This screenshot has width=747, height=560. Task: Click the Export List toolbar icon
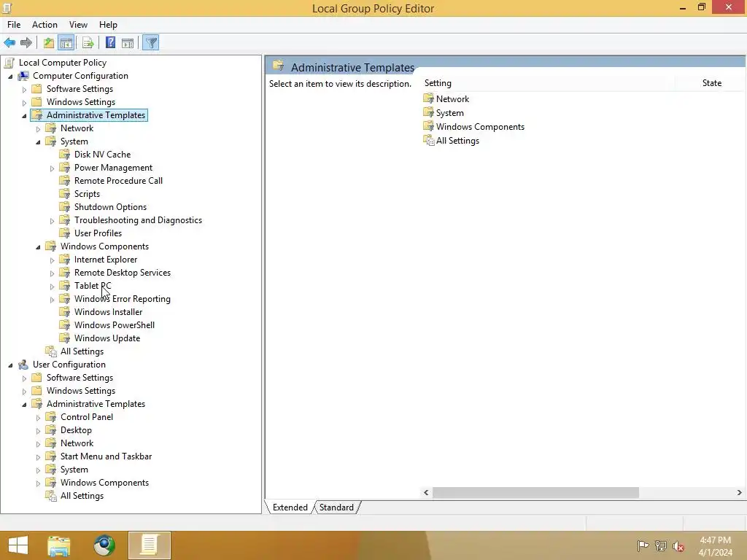tap(88, 43)
